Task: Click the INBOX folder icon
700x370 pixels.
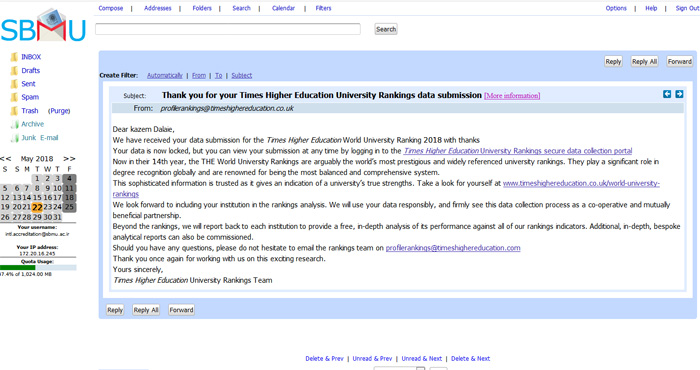Action: pyautogui.click(x=14, y=57)
